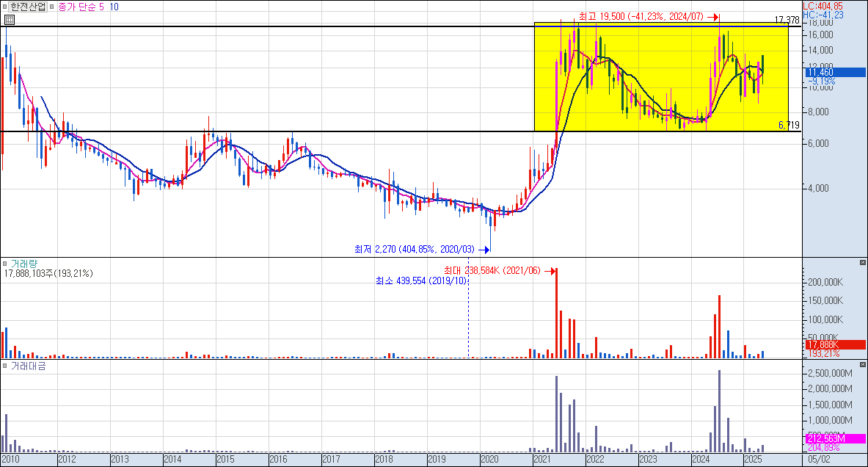Click the 8,000 price axis label

[819, 112]
